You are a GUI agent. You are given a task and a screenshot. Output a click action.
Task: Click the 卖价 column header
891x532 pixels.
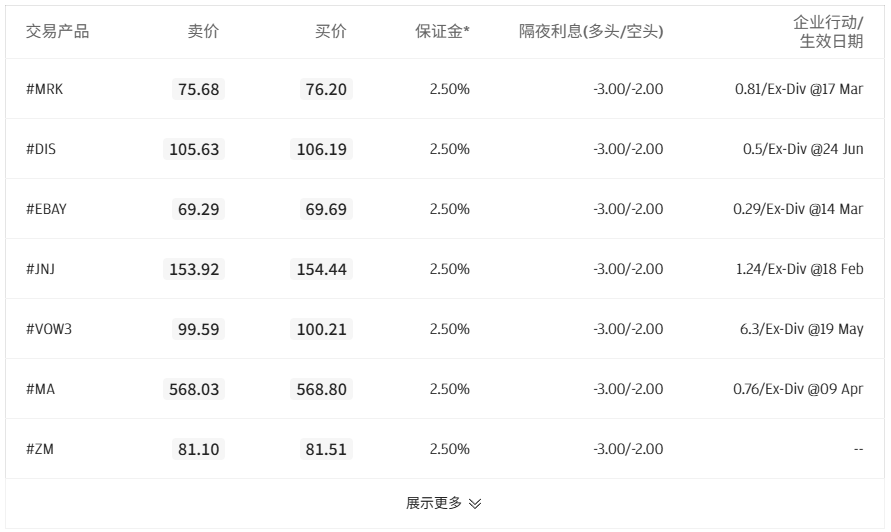(203, 31)
